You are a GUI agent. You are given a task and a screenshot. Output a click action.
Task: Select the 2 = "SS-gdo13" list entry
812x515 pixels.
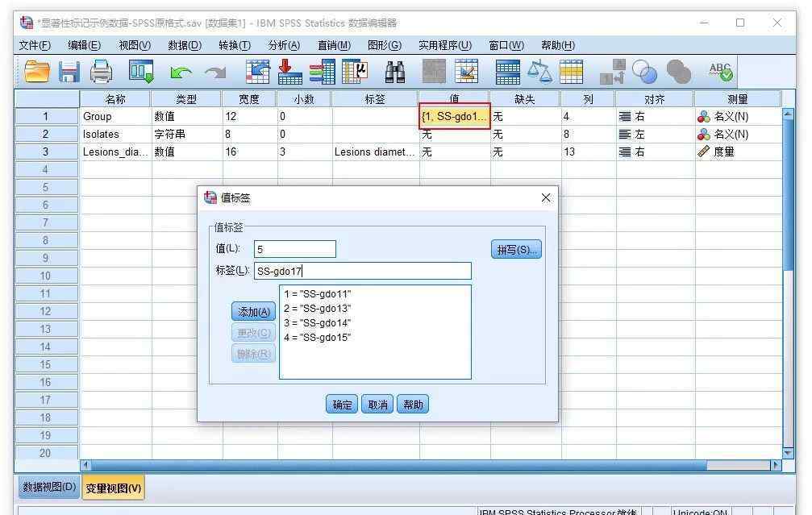point(318,309)
